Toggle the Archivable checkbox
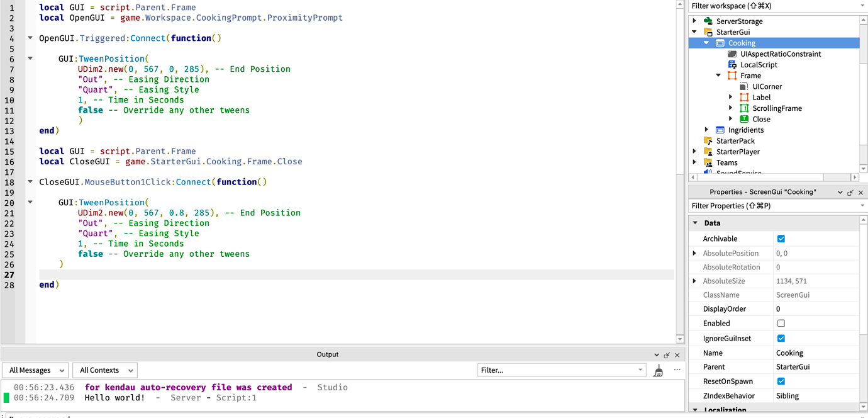The width and height of the screenshot is (868, 418). point(781,239)
